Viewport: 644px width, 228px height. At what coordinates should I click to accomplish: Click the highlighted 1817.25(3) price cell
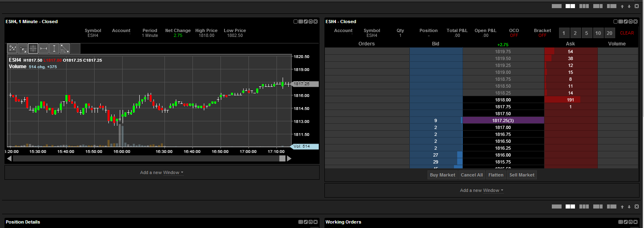tap(503, 120)
